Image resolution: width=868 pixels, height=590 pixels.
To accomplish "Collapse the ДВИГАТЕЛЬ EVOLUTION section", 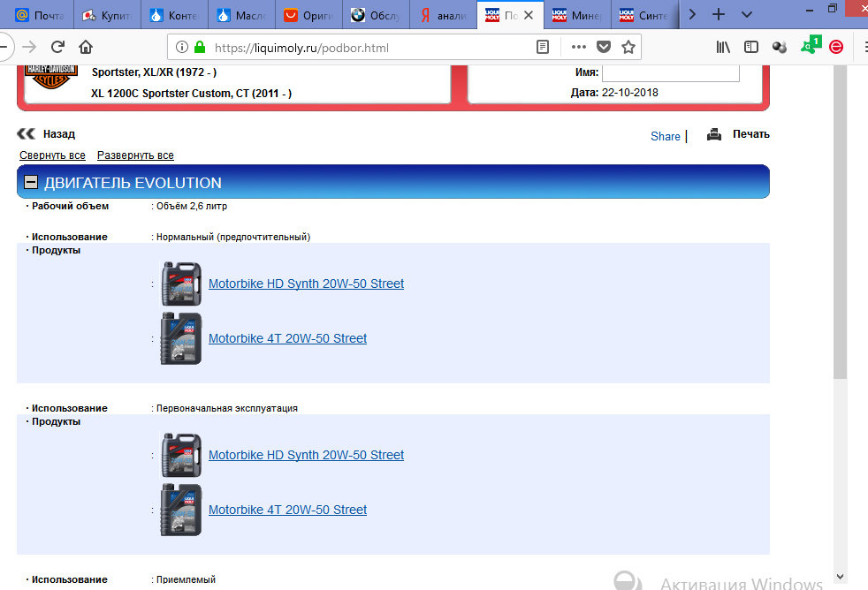I will [x=31, y=182].
